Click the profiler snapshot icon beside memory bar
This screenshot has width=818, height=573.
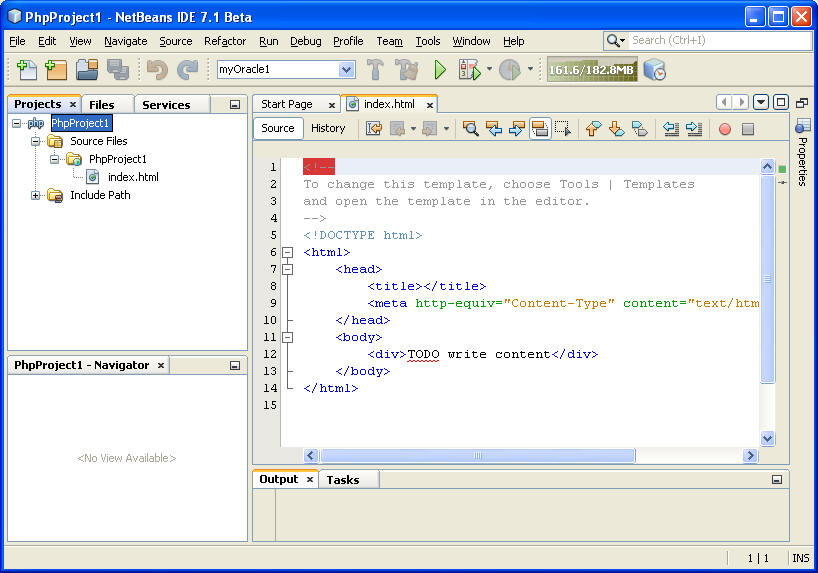pos(654,69)
